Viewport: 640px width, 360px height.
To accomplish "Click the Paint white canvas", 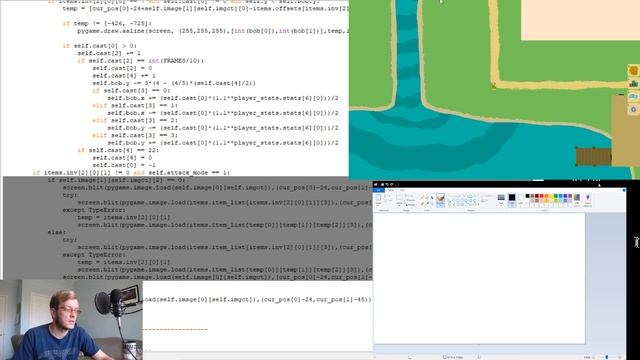I will click(479, 278).
